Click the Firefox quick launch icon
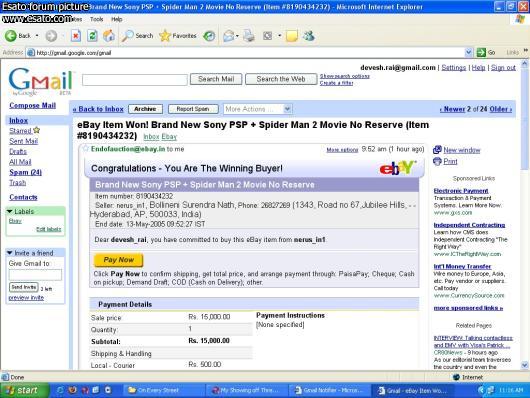Image resolution: width=530 pixels, height=398 pixels. (x=72, y=390)
